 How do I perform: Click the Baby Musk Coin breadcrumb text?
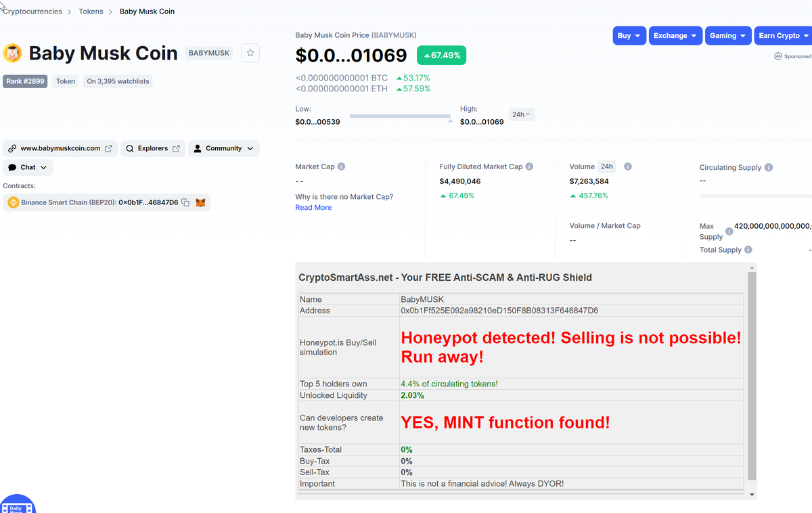coord(148,12)
